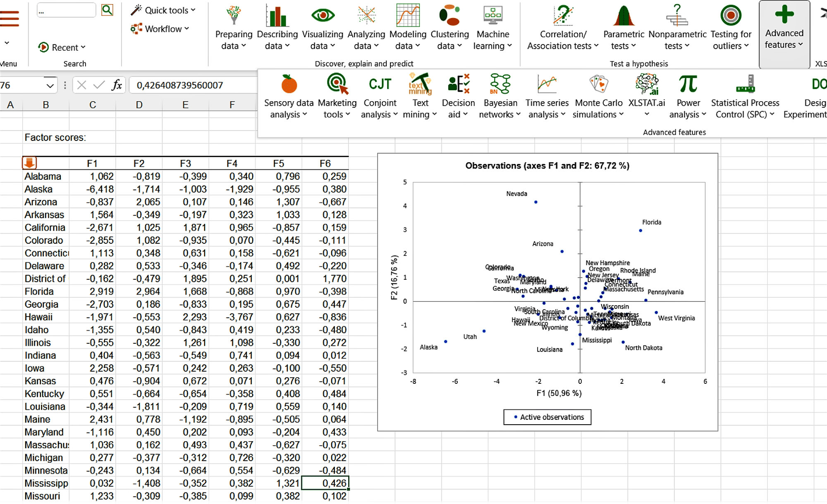Viewport: 827px width, 504px height.
Task: Scroll down the factor scores table
Action: coord(29,162)
